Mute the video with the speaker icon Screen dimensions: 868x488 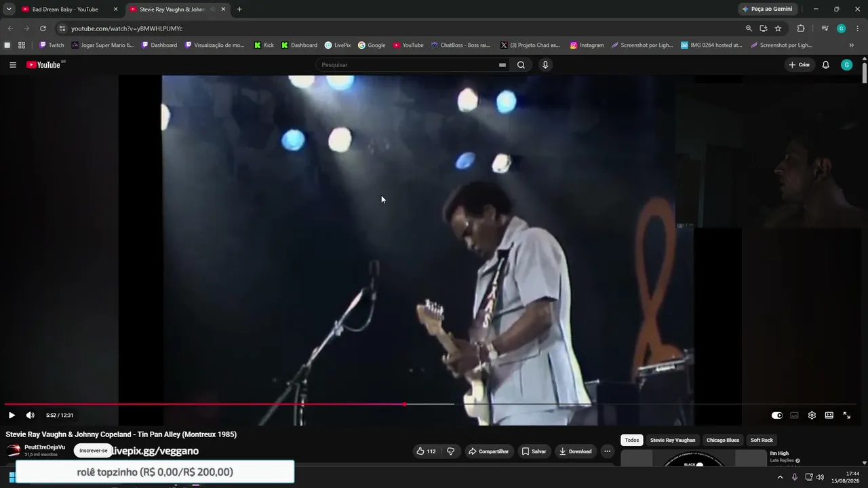click(30, 415)
